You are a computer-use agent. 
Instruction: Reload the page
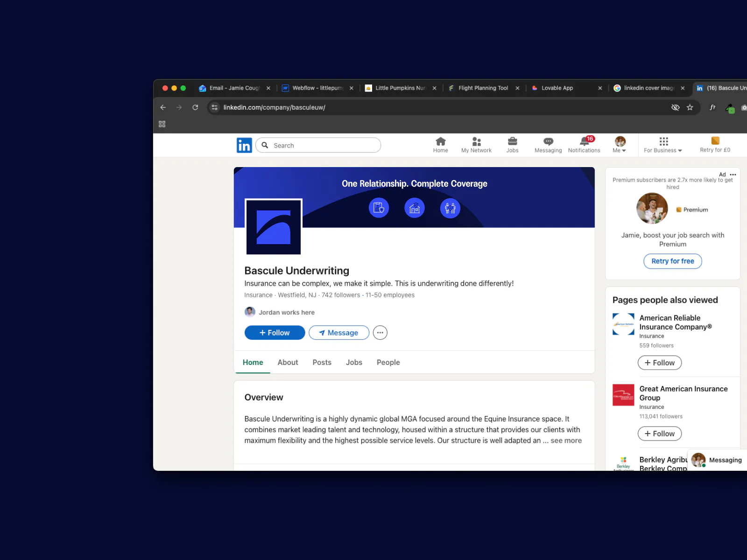coord(195,107)
